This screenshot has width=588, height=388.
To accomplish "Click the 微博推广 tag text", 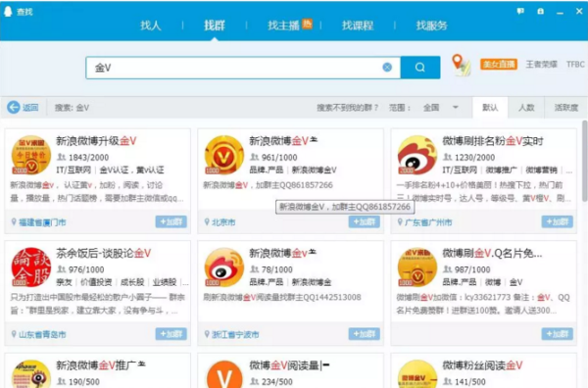I will [502, 170].
